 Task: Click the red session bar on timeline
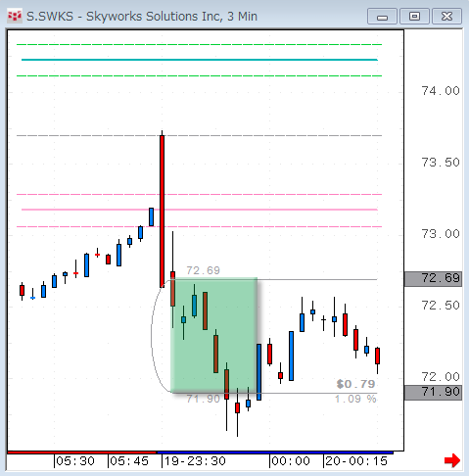pos(82,452)
